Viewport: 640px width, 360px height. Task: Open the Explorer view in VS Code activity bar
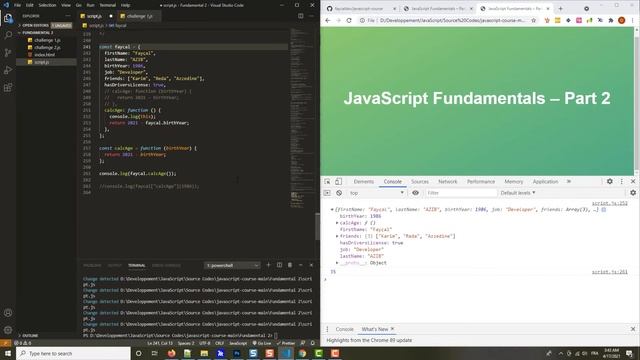(x=8, y=18)
